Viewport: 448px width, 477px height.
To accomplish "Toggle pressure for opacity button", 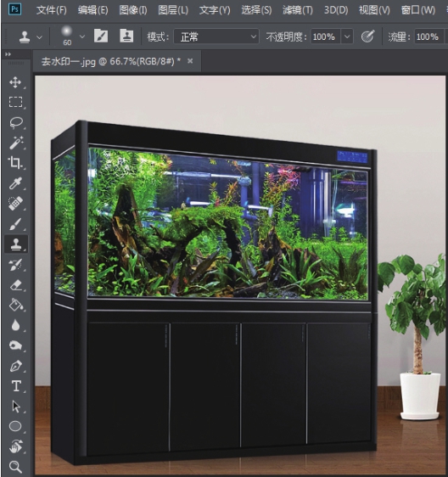I will [x=367, y=36].
